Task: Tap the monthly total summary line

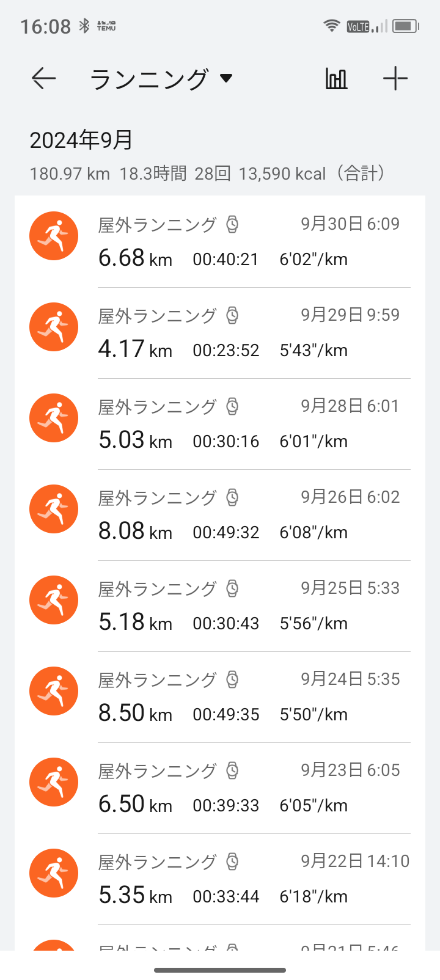Action: [208, 174]
